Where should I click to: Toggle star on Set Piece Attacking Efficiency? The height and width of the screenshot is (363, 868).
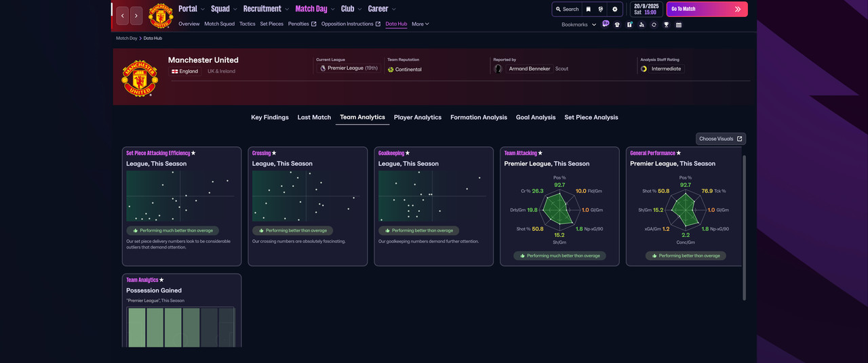193,153
